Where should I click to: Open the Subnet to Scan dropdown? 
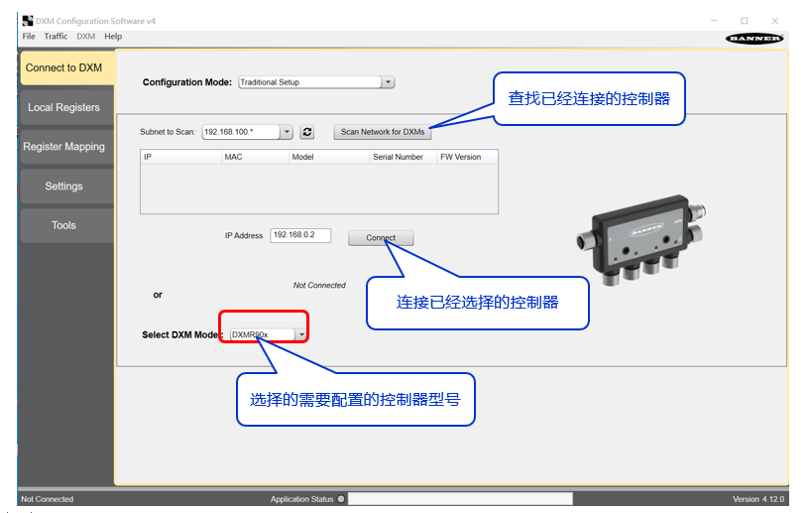coord(288,132)
